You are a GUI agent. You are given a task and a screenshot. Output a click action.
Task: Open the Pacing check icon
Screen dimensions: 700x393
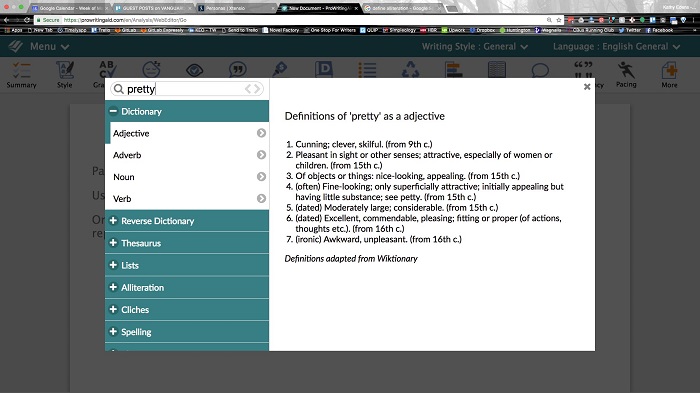click(626, 75)
